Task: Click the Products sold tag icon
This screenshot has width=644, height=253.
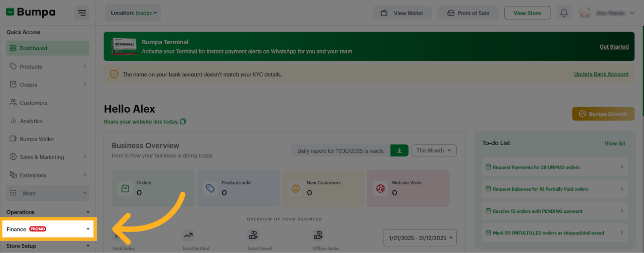Action: [x=210, y=188]
